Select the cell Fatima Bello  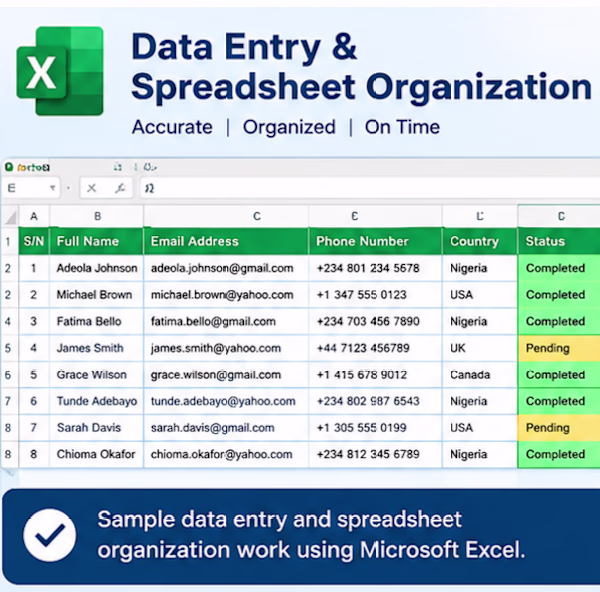97,321
